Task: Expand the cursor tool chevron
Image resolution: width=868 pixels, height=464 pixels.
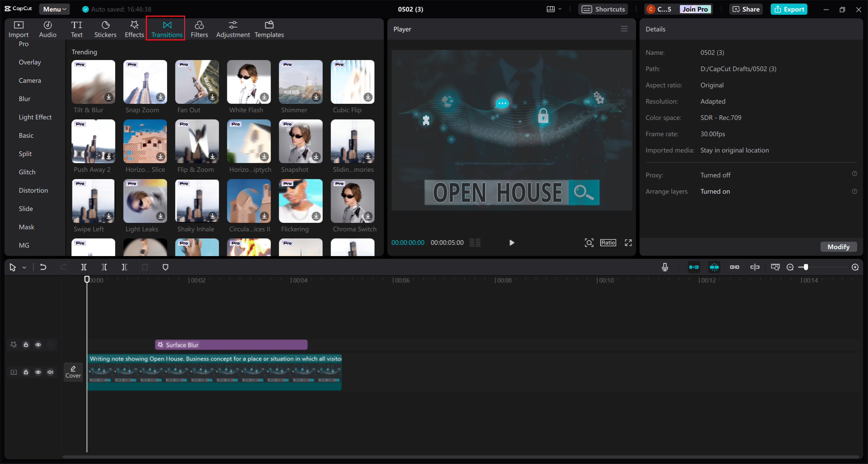Action: click(24, 267)
